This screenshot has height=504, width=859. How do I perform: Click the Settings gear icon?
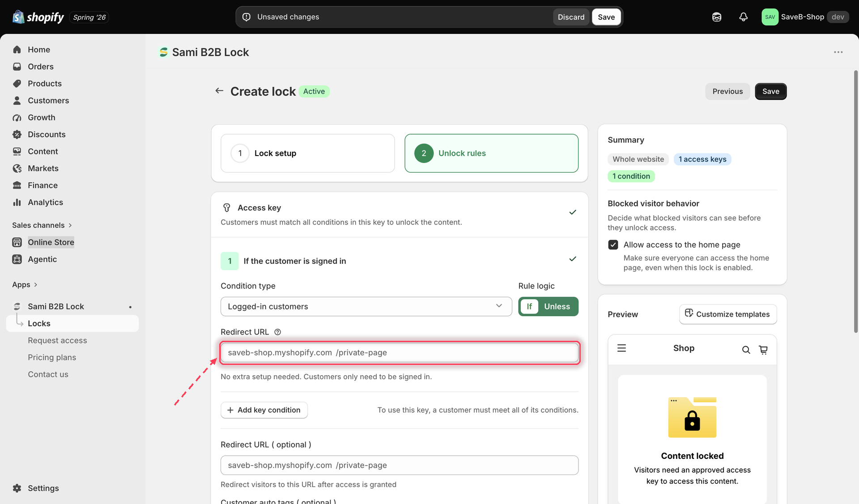coord(17,488)
